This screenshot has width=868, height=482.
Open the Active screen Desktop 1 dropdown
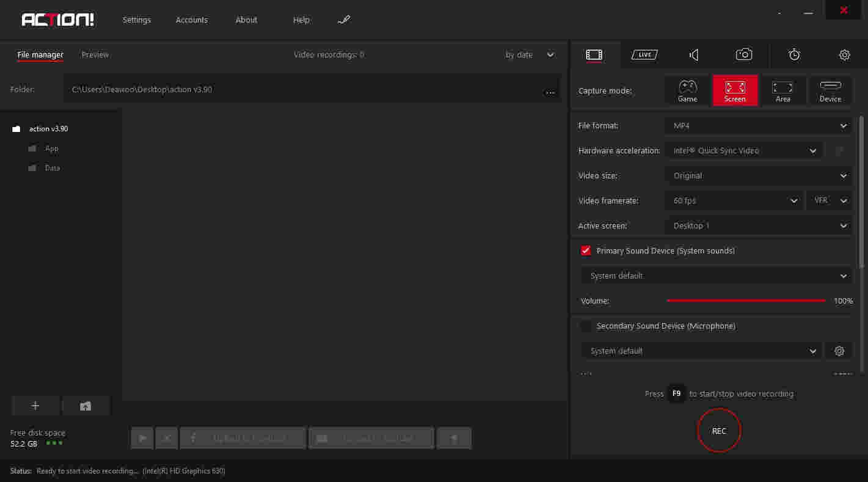[758, 226]
